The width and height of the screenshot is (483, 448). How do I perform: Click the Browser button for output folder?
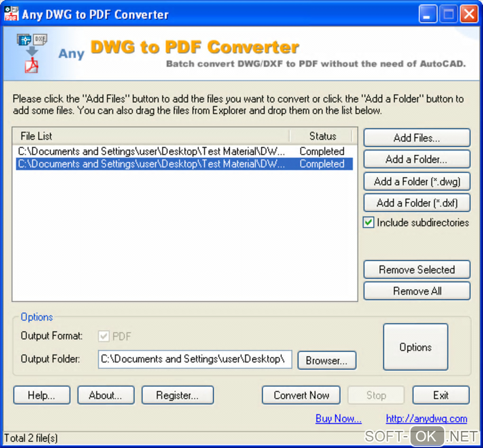(x=327, y=360)
